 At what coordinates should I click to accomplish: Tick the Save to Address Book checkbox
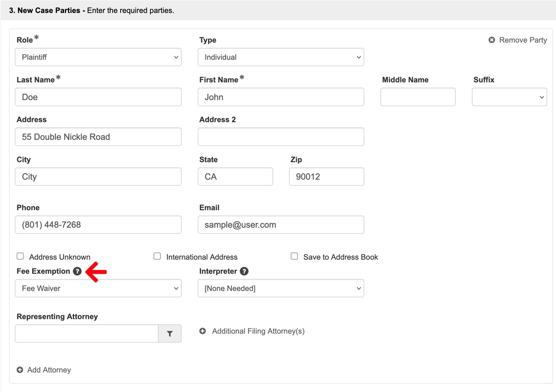coord(294,256)
